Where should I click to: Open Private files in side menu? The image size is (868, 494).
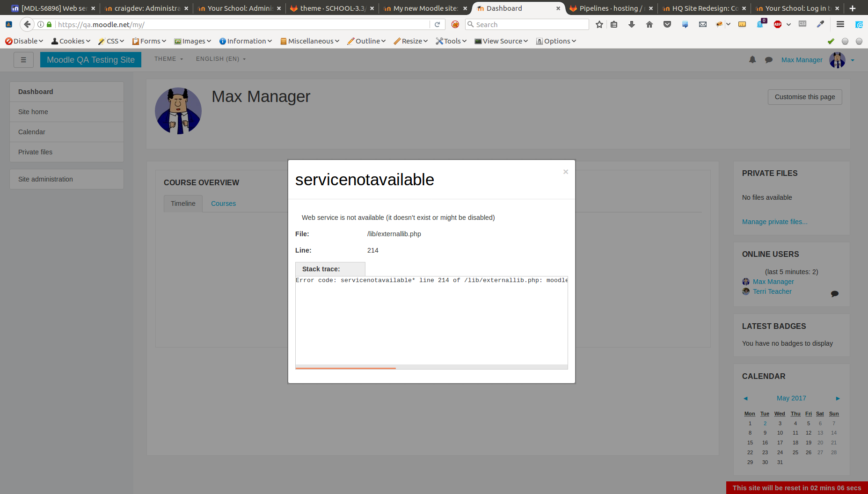(x=66, y=152)
